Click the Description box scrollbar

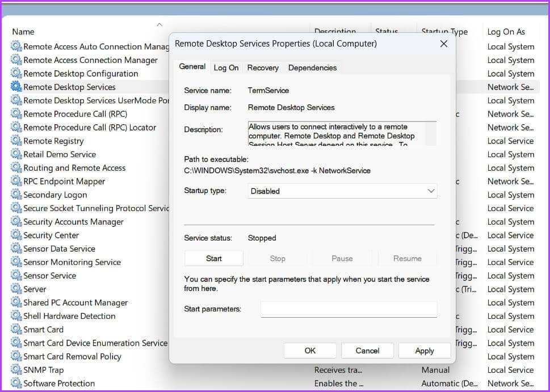click(x=431, y=133)
